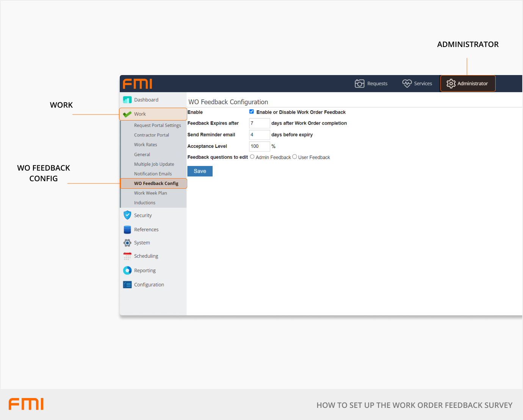The width and height of the screenshot is (523, 420).
Task: Click the Administrator gear icon
Action: [451, 84]
